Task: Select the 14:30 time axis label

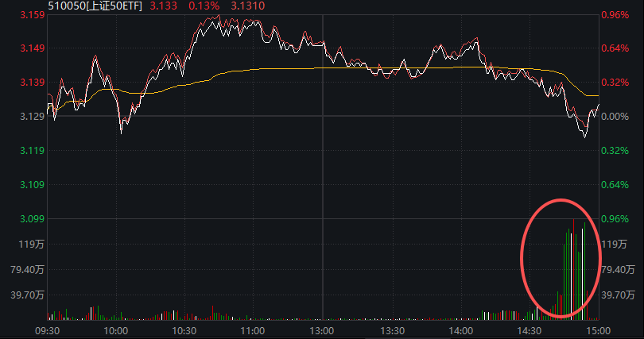Action: pos(529,330)
